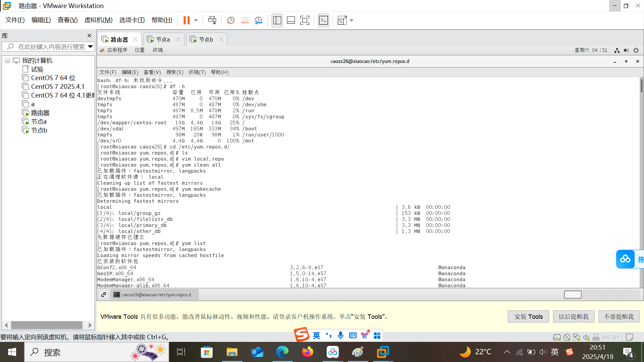Toggle the guest volume icon
The width and height of the screenshot is (644, 362).
coord(626,50)
